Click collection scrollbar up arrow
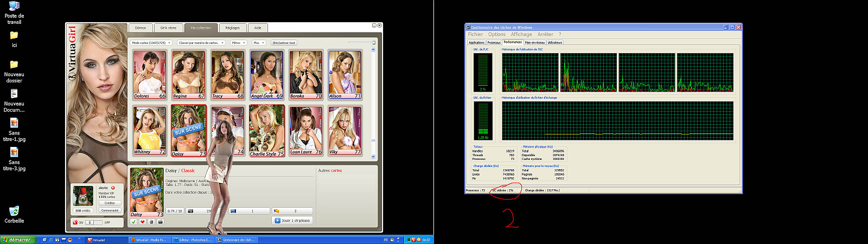Screen dimensions: 868x244 pyautogui.click(x=373, y=50)
